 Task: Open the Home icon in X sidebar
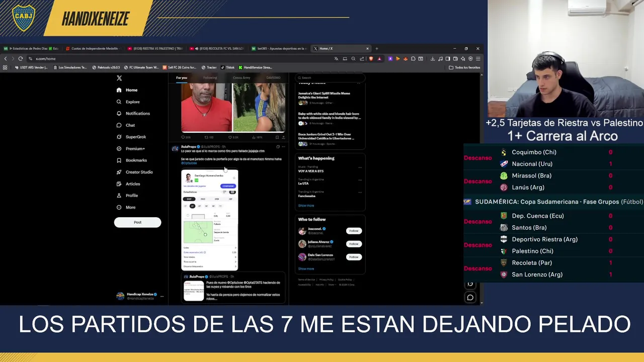[x=119, y=90]
